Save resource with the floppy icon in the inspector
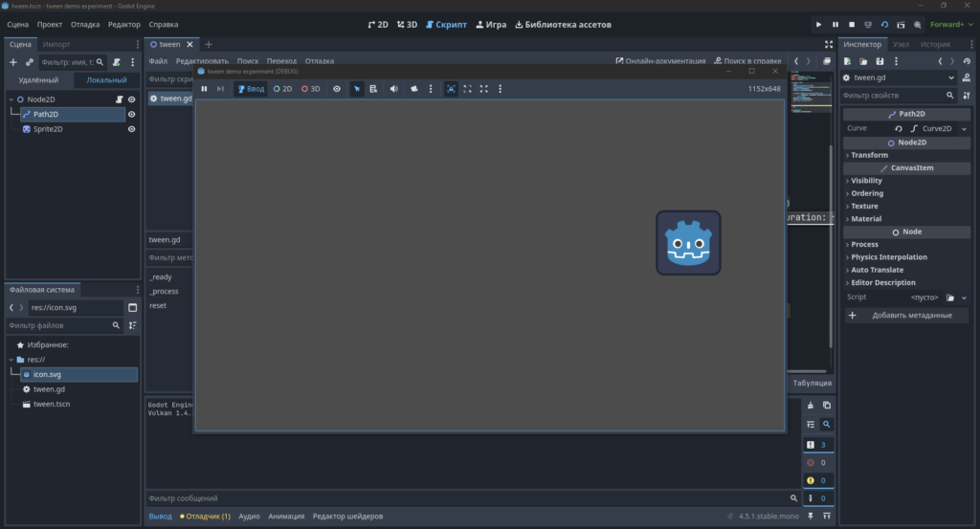Screen dimensions: 980x529 [880, 62]
